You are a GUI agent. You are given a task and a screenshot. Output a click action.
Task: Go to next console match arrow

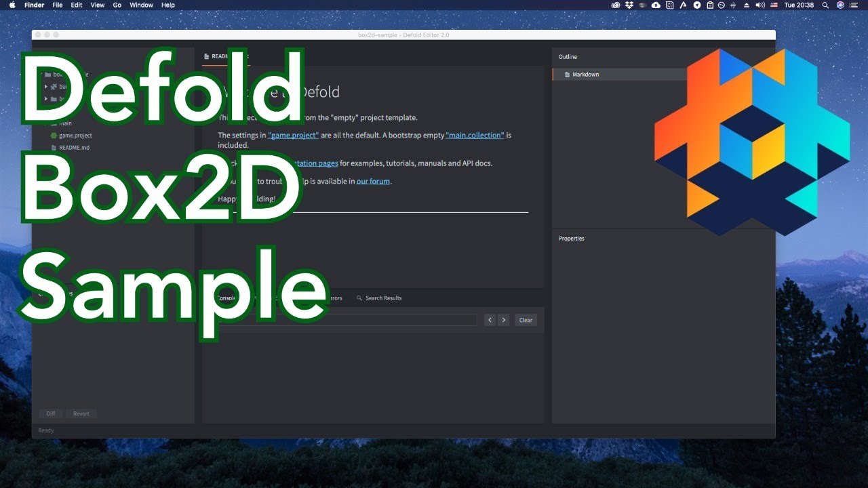503,320
